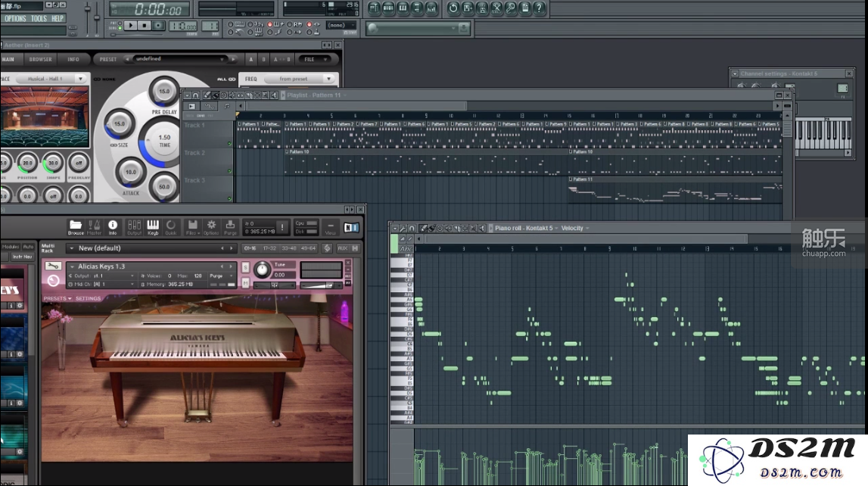Mute Track 2 in the playlist
The image size is (868, 486).
coord(229,171)
